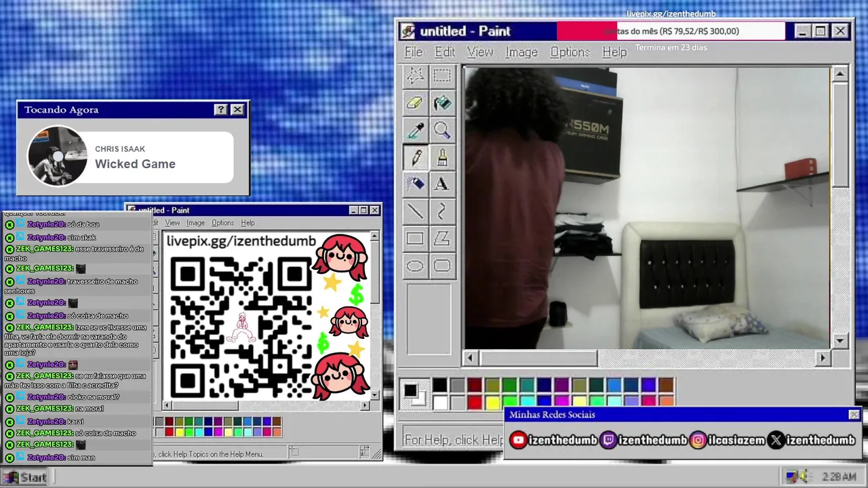Click the X logo in social bar
Image resolution: width=868 pixels, height=488 pixels.
[x=776, y=440]
